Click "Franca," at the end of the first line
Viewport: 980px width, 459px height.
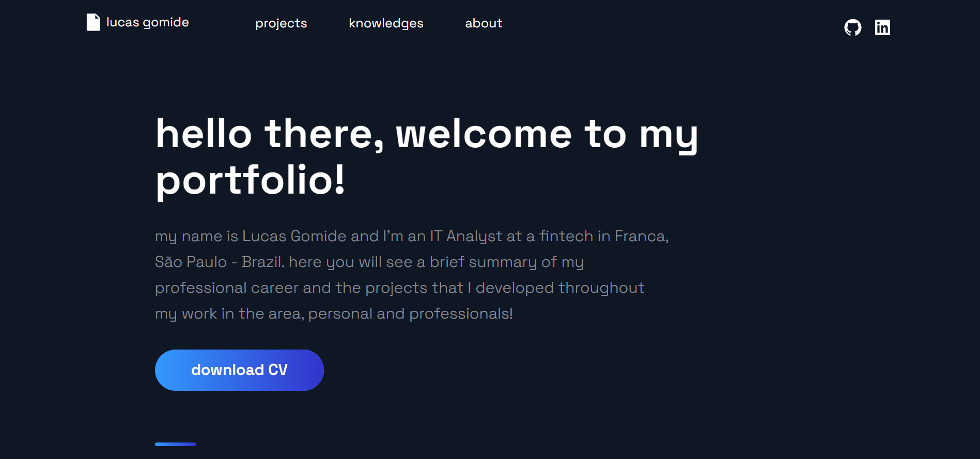coord(642,236)
